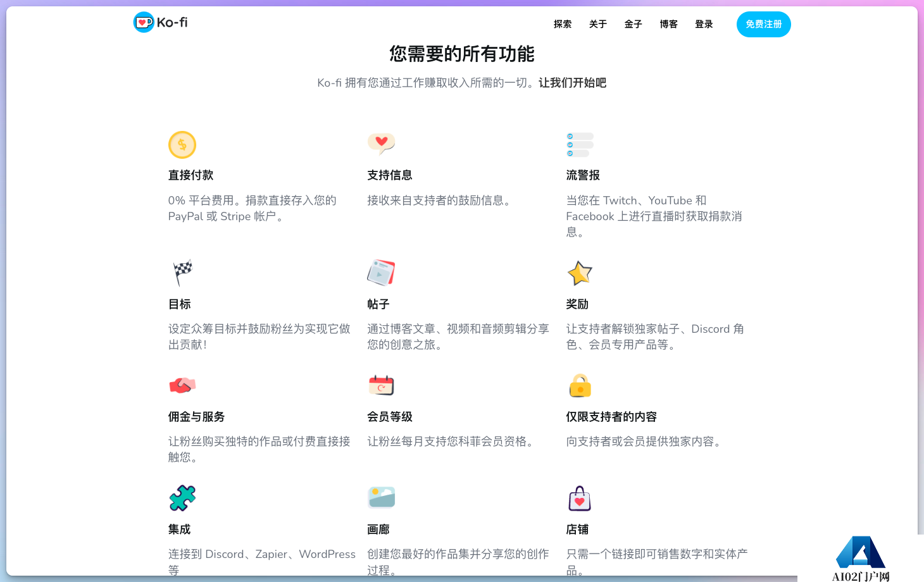This screenshot has height=582, width=924.
Task: Click the yellow padlock 仅限支持者的内容 icon
Action: tap(580, 385)
